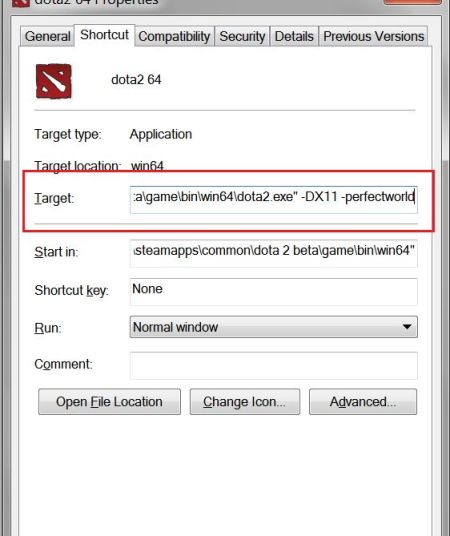
Task: Click the Advanced button
Action: tap(363, 402)
